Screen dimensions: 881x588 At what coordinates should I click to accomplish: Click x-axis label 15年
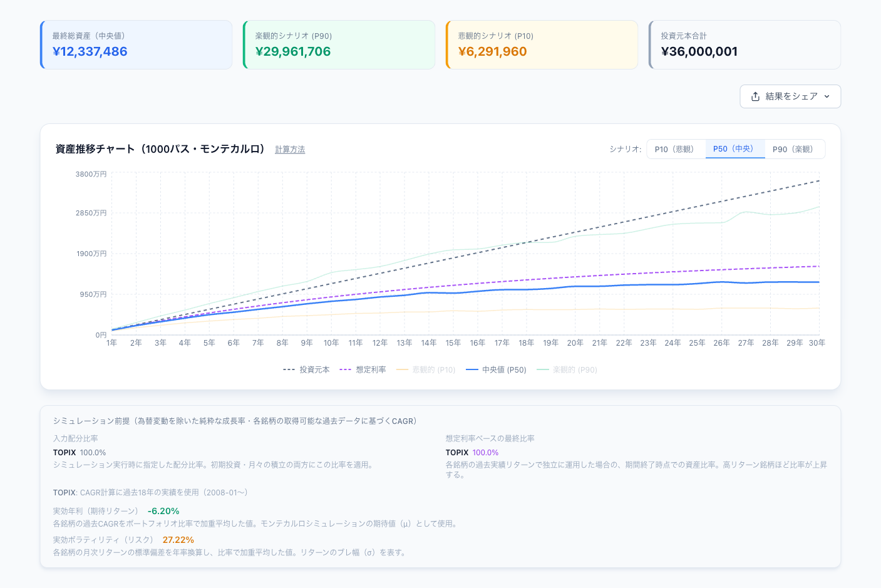point(453,343)
